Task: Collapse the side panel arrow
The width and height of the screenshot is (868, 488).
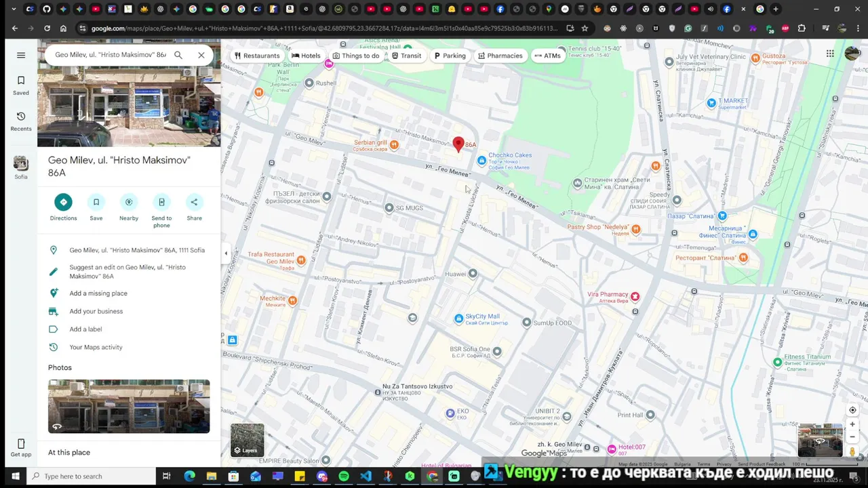Action: click(x=226, y=253)
